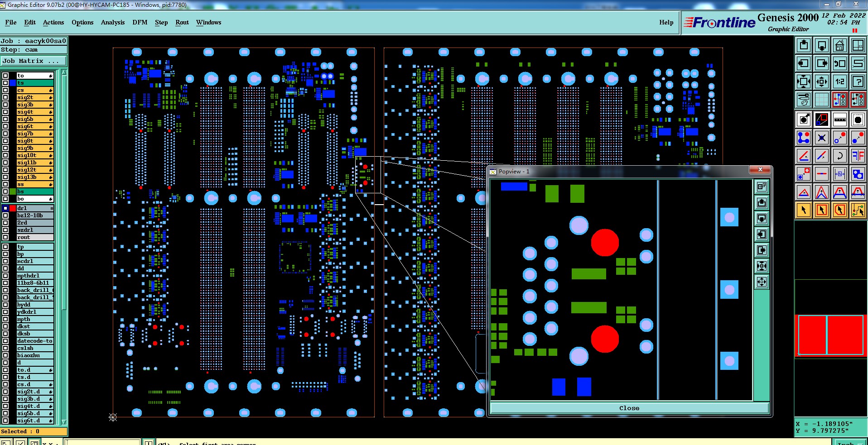The image size is (868, 445).
Task: Pan the main view left
Action: tap(804, 63)
